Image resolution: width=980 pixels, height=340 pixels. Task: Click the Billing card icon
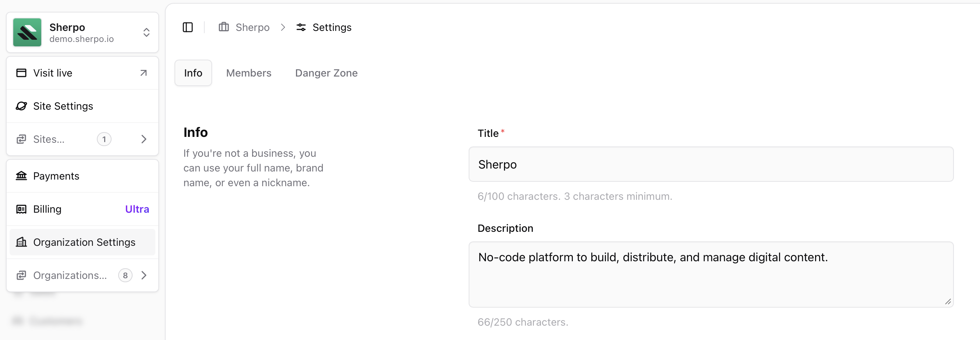(21, 209)
